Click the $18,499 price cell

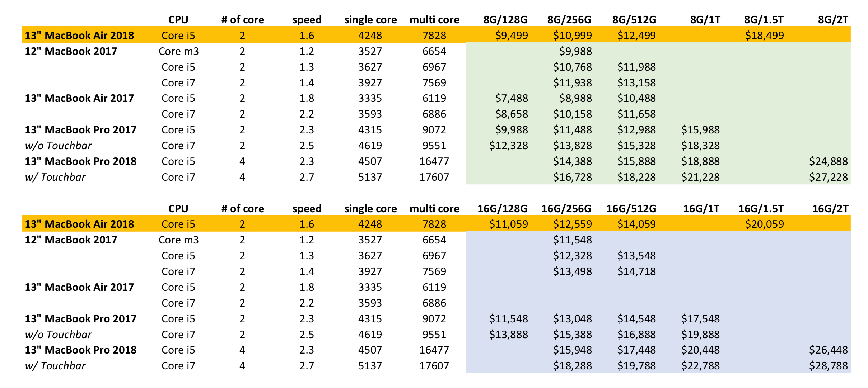[765, 36]
